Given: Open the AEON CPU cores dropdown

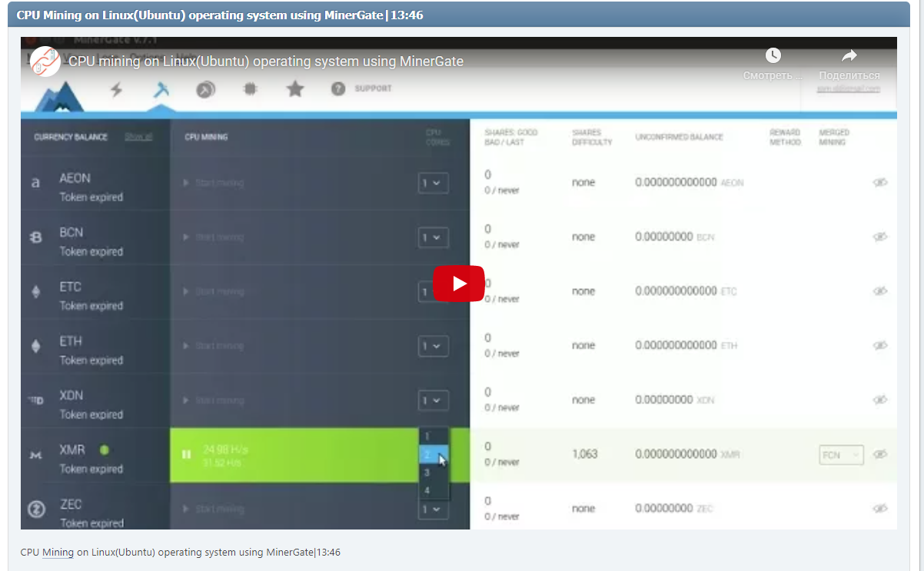Looking at the screenshot, I should click(433, 184).
